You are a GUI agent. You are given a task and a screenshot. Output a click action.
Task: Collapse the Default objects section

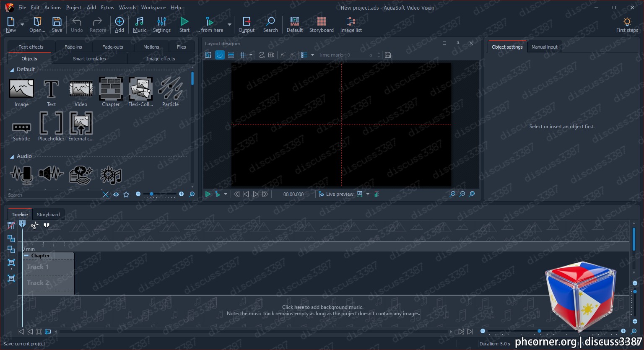click(12, 70)
